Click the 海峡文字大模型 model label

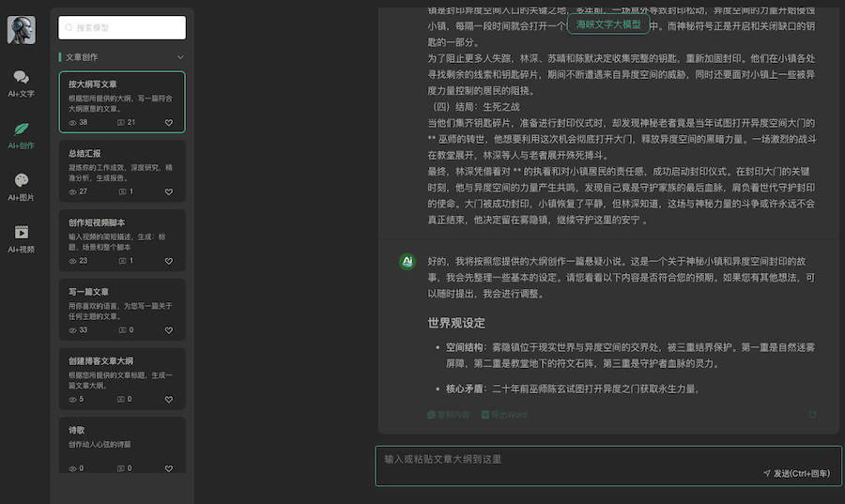(608, 24)
